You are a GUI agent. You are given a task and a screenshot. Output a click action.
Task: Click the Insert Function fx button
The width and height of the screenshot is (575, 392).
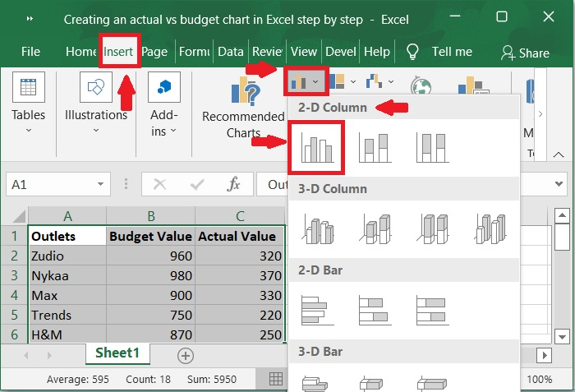(x=233, y=185)
